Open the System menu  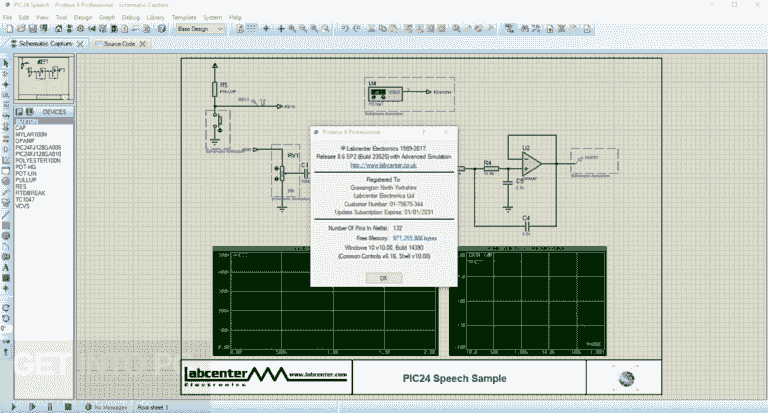coord(213,17)
